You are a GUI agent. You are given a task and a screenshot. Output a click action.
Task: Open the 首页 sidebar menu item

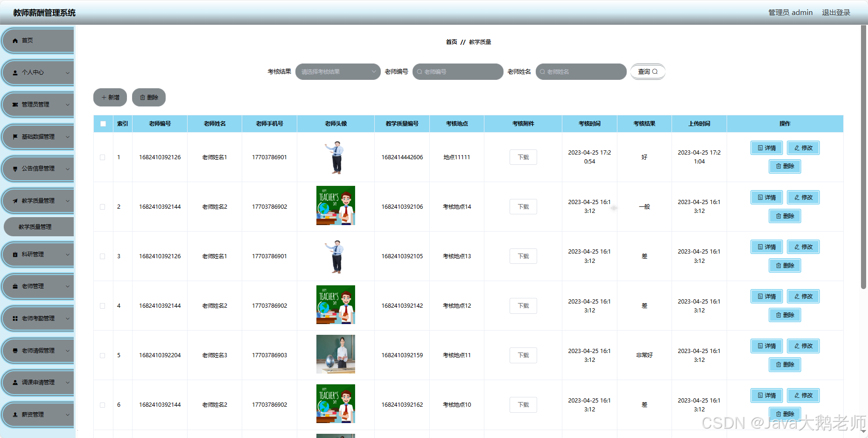tap(38, 41)
